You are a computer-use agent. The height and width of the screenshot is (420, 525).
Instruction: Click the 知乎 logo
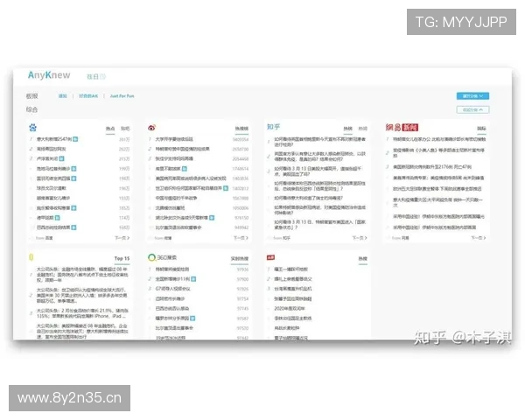[273, 127]
